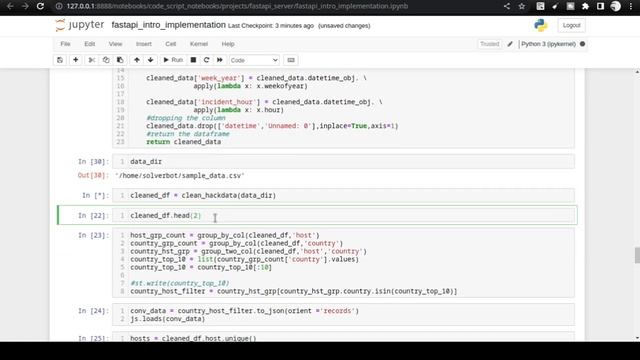Rename notebook title fastapi_intro_implementation
640x360 pixels.
tap(169, 25)
